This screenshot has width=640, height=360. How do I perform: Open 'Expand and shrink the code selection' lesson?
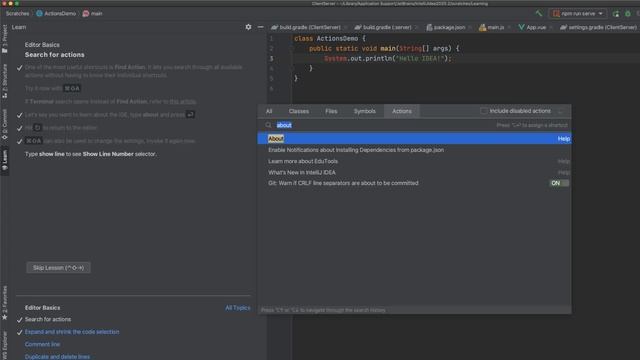pyautogui.click(x=72, y=332)
